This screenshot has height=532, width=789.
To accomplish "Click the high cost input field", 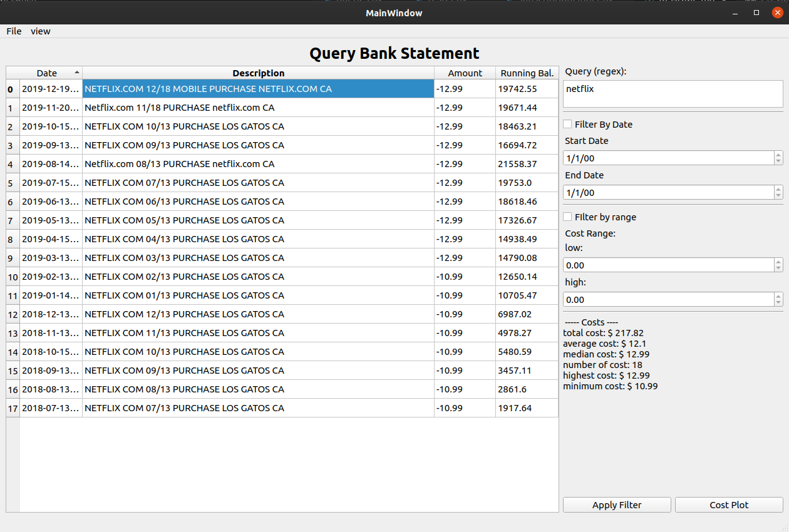I will [x=668, y=300].
